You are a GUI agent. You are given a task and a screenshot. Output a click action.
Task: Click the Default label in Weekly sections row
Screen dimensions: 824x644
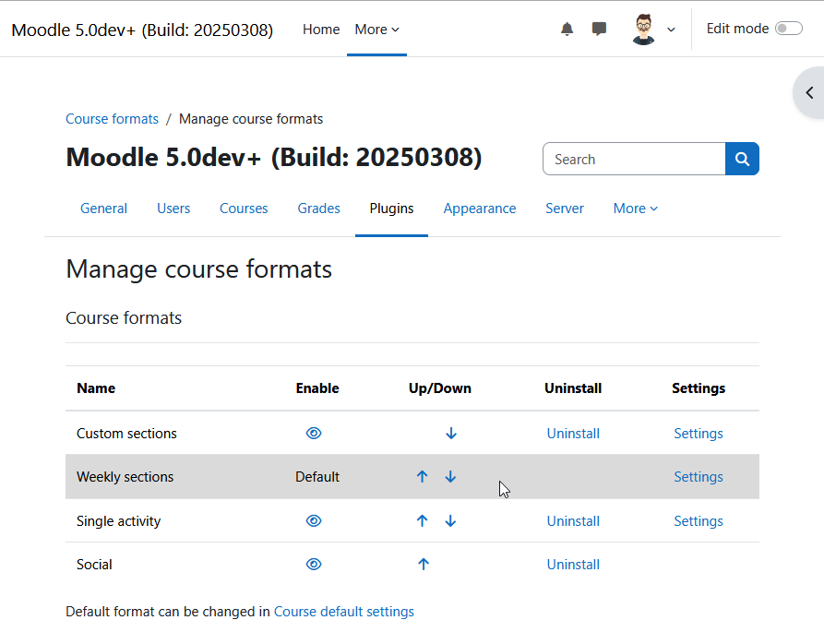coord(317,476)
